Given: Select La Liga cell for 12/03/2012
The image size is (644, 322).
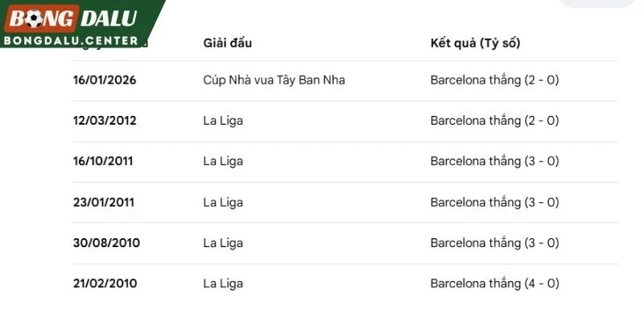Looking at the screenshot, I should click(223, 121).
